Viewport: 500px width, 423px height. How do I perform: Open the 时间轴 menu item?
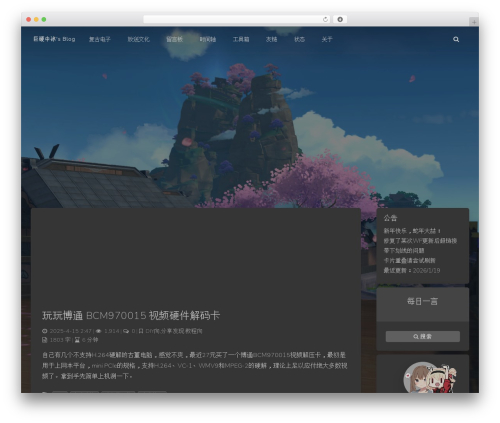click(x=208, y=39)
